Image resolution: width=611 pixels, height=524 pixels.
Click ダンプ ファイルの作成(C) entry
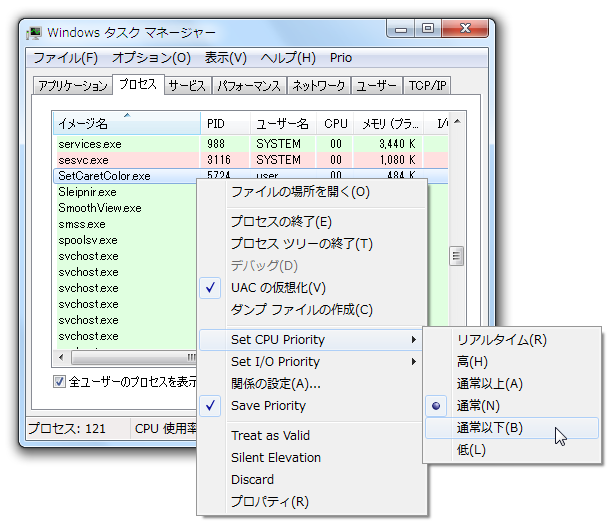click(x=312, y=310)
